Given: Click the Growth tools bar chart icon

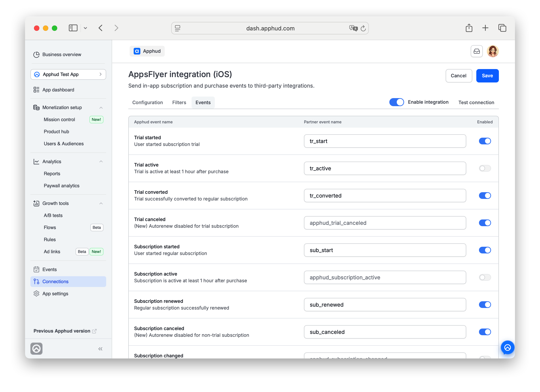Looking at the screenshot, I should click(x=36, y=204).
